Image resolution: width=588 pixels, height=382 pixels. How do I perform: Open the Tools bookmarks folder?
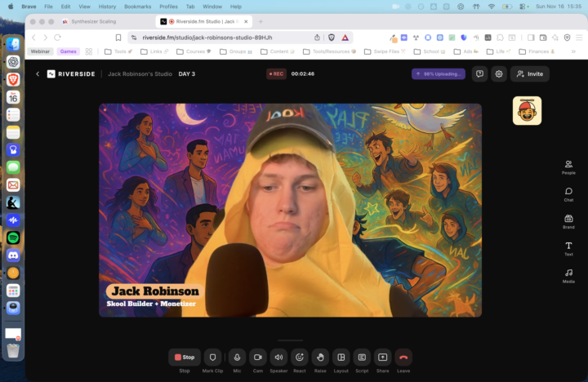pyautogui.click(x=119, y=51)
